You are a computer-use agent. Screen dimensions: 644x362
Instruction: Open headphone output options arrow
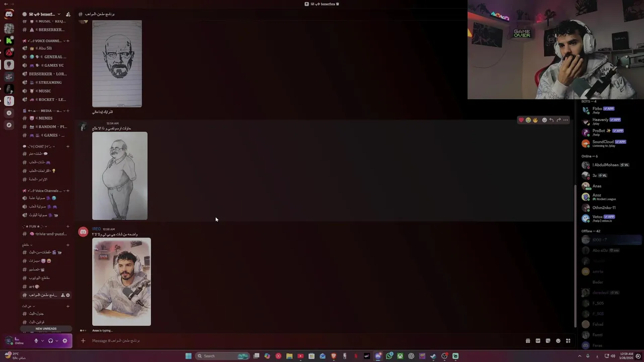57,341
